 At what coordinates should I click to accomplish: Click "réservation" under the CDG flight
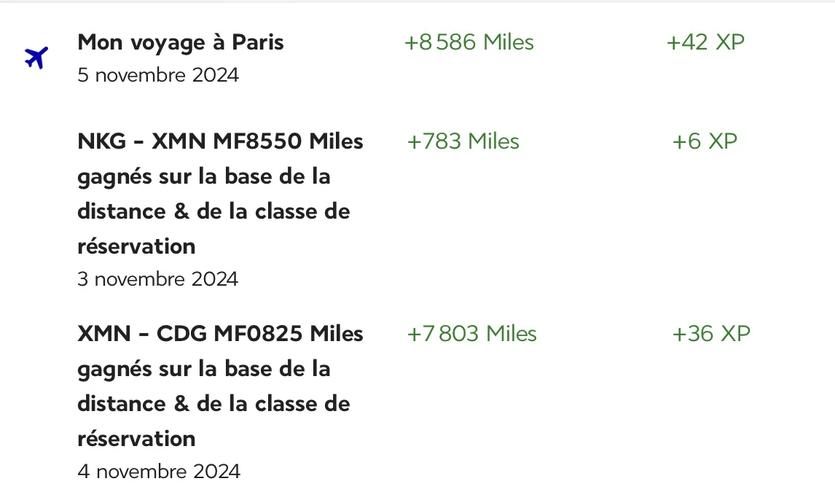pos(135,438)
